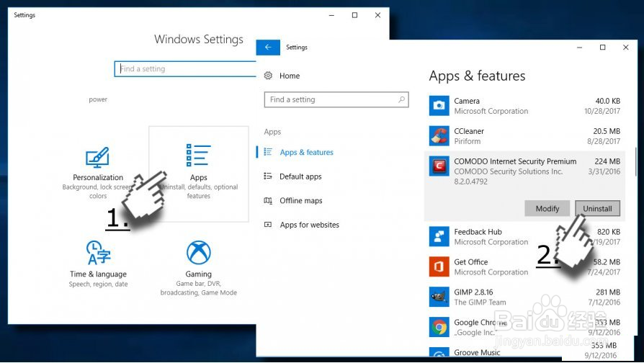Image resolution: width=644 pixels, height=363 pixels.
Task: Click the Feedback Hub app icon
Action: point(439,236)
